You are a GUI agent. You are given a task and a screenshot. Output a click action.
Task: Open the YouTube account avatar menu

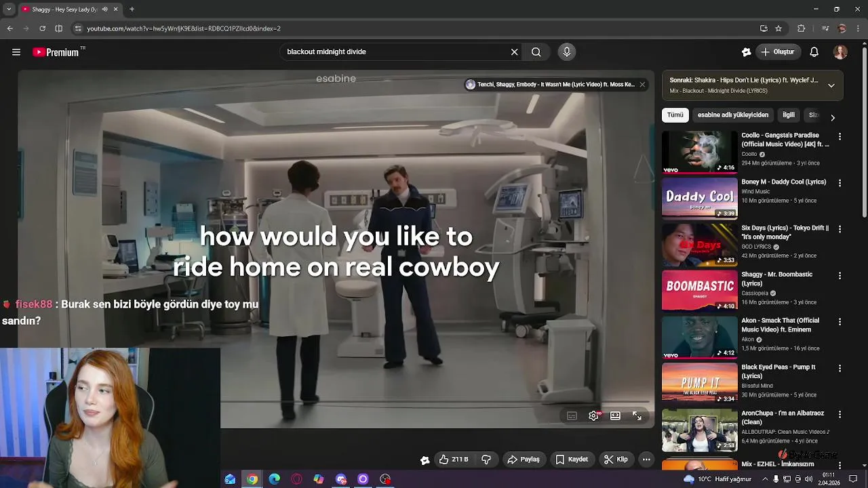tap(840, 52)
